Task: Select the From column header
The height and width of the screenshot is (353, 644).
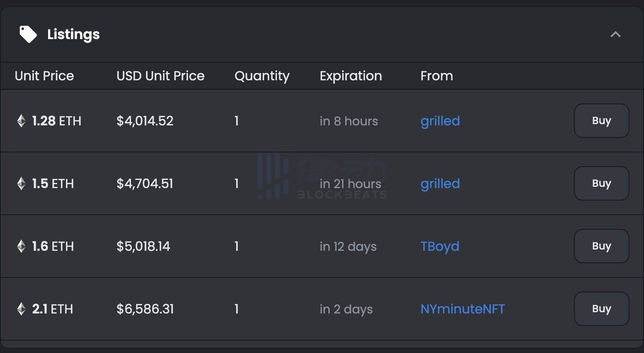Action: pos(436,76)
